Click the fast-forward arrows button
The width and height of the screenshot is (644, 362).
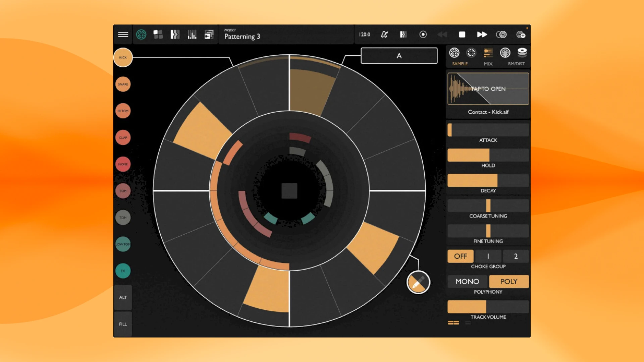pos(482,35)
